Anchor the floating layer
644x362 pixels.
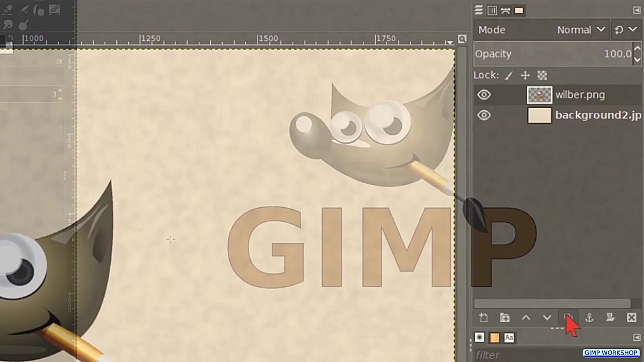click(x=589, y=318)
